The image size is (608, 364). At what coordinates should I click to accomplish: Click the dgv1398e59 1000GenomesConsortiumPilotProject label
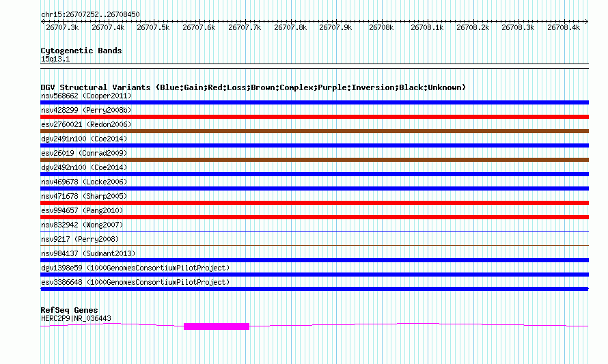coord(135,268)
